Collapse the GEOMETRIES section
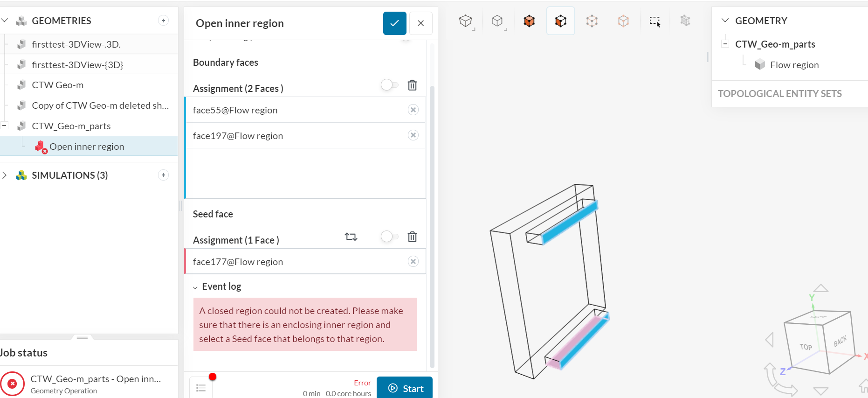868x398 pixels. coord(5,21)
